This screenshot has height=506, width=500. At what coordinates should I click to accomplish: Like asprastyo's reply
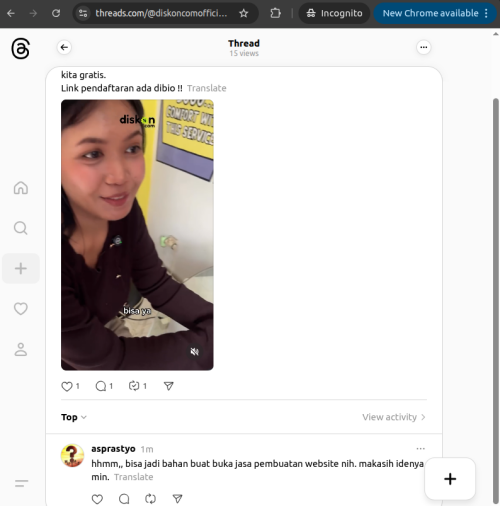[x=97, y=499]
